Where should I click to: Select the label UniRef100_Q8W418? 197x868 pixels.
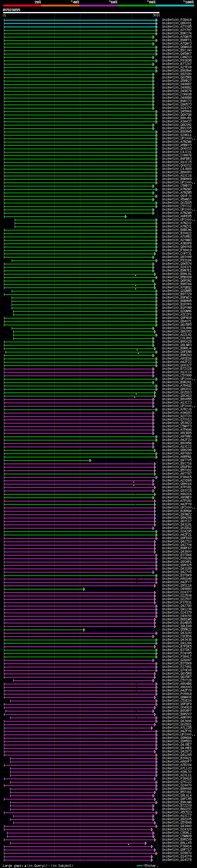tap(177, 47)
